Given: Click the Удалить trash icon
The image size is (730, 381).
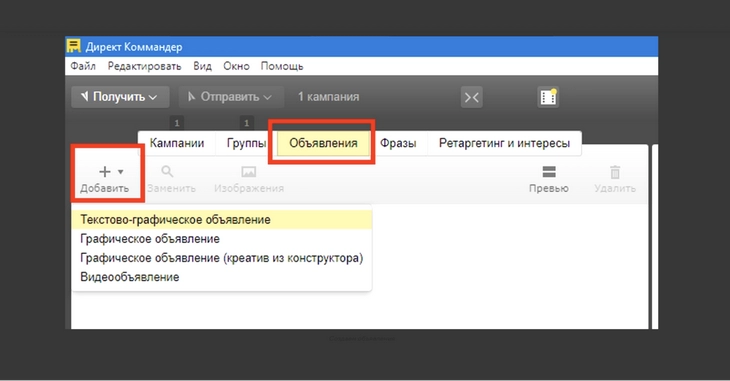Looking at the screenshot, I should 615,172.
